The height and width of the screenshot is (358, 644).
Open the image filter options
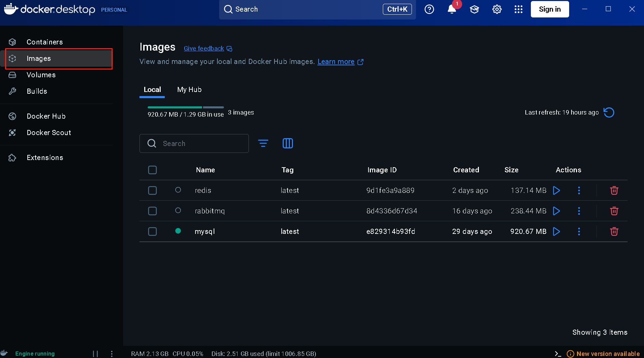pyautogui.click(x=263, y=143)
